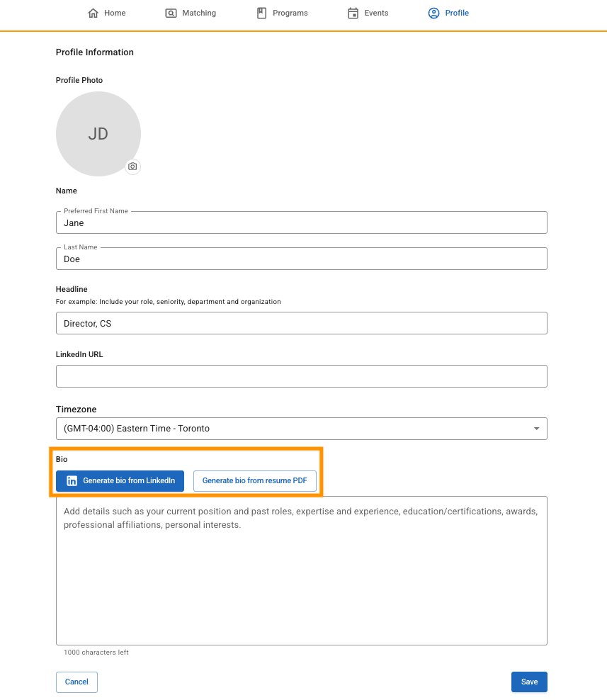Click the house icon beside Home
The image size is (607, 700).
93,13
